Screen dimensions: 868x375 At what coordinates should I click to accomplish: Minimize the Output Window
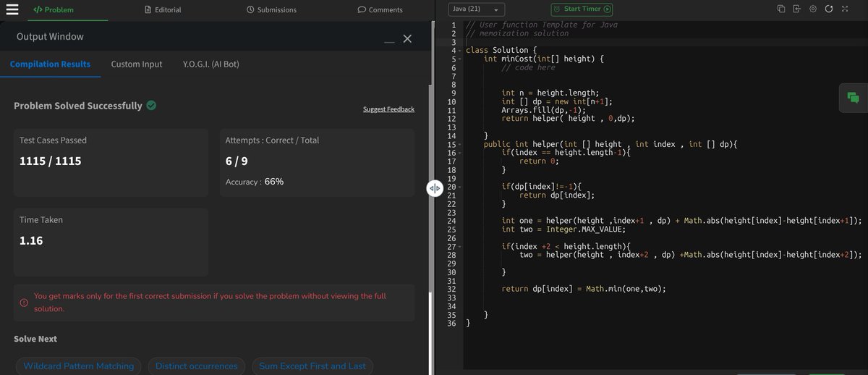[389, 41]
